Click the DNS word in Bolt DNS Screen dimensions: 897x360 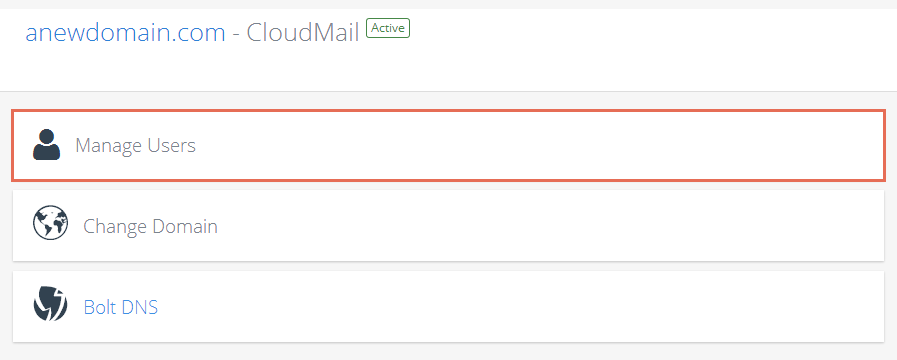tap(140, 307)
